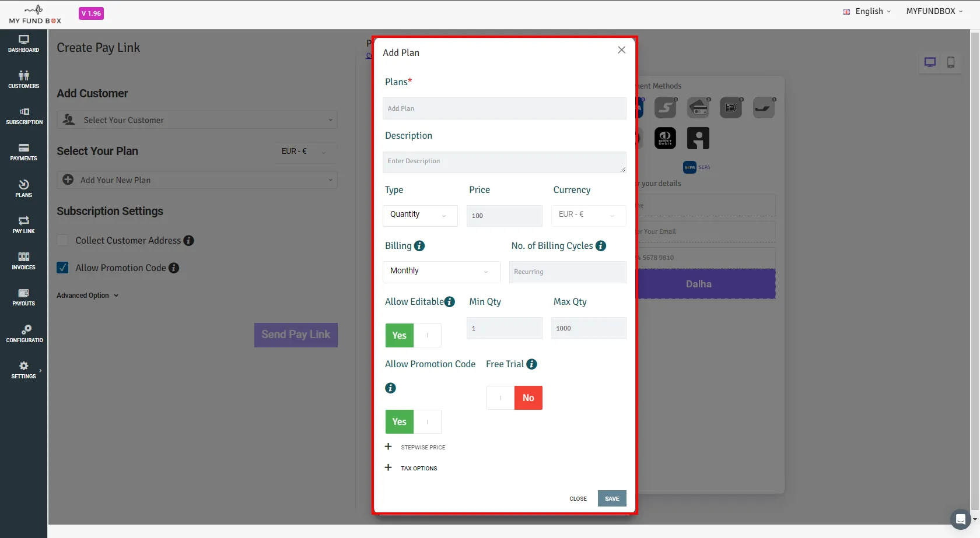980x538 pixels.
Task: Go to Customers in sidebar
Action: pos(23,80)
